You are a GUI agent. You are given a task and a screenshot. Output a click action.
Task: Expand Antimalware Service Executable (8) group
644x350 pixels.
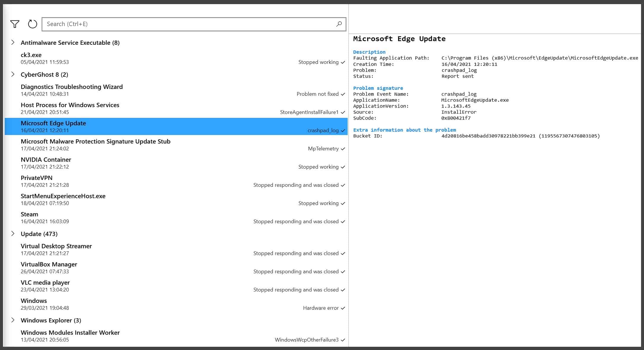(x=13, y=42)
